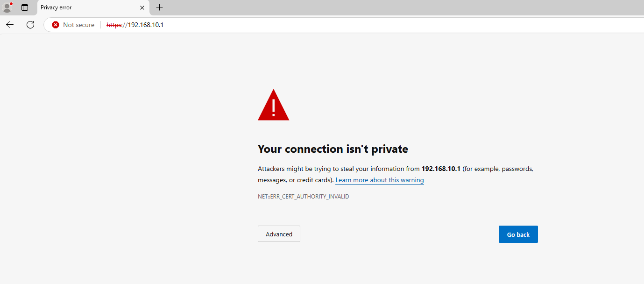This screenshot has width=644, height=284.
Task: Click the Attackers might be trying paragraph
Action: coord(396,174)
